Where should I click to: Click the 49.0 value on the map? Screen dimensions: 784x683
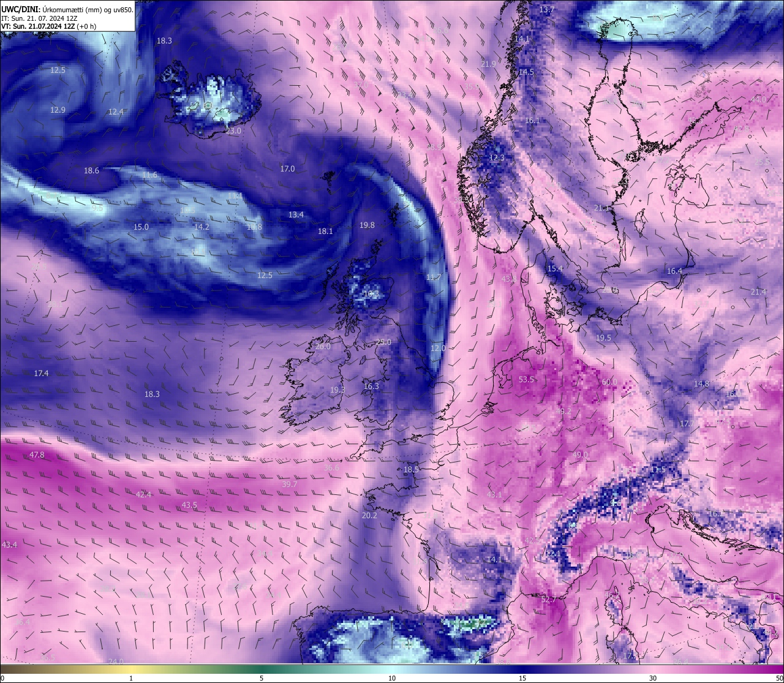[x=580, y=455]
